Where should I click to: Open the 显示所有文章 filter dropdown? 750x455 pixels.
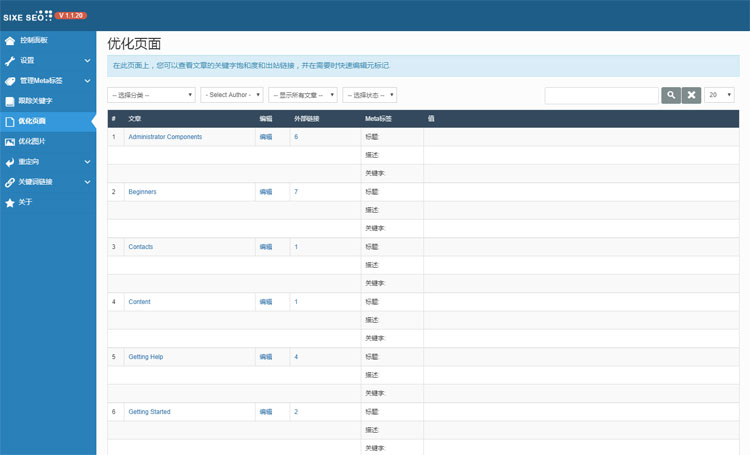(x=302, y=95)
